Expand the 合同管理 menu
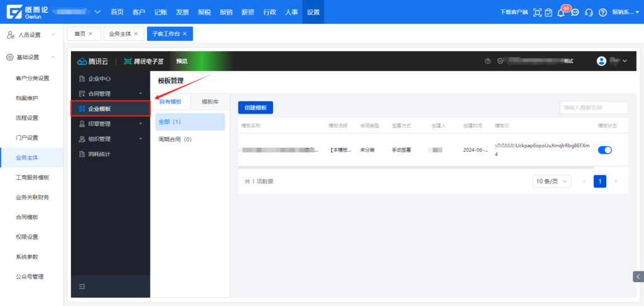Viewport: 644px width, 306px height. pyautogui.click(x=141, y=94)
